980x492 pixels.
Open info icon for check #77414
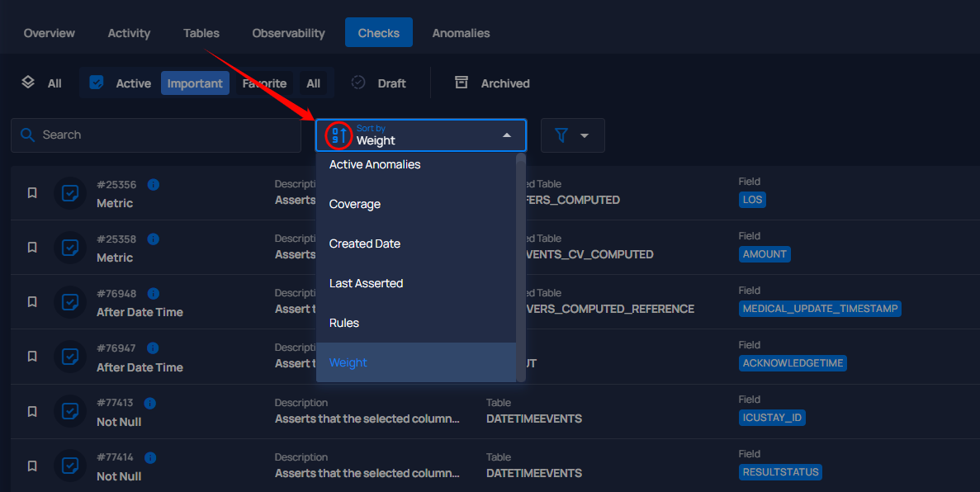pos(150,457)
